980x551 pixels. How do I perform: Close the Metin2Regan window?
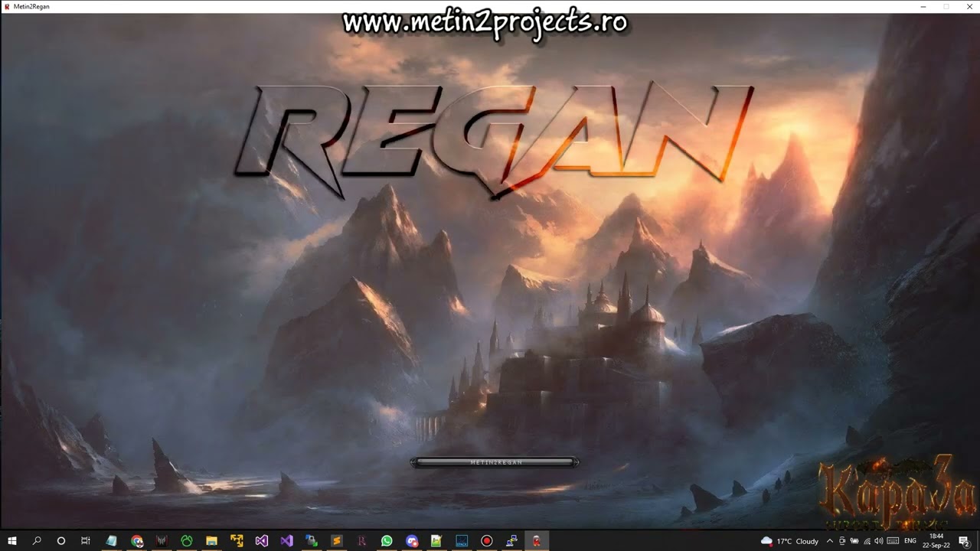(x=968, y=6)
